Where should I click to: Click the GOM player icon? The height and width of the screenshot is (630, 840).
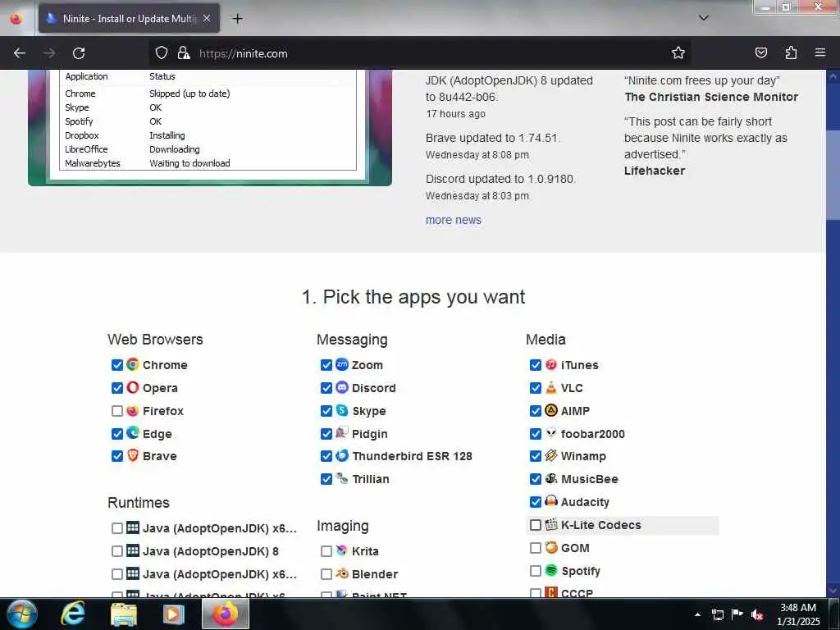click(x=550, y=547)
